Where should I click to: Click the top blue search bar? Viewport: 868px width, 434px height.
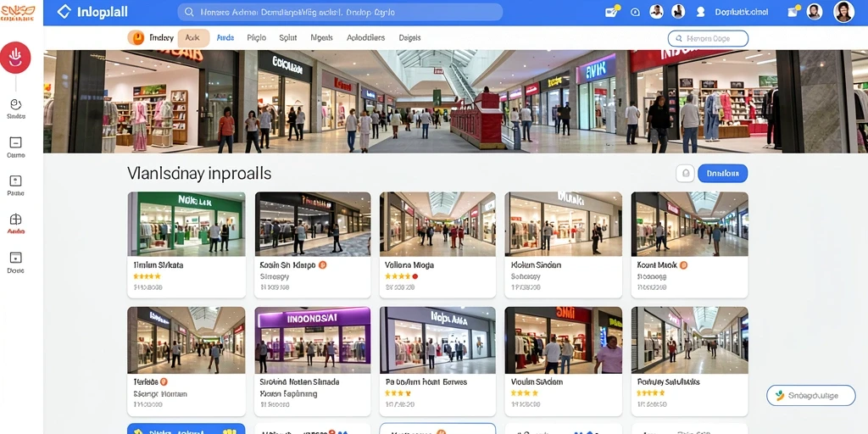click(x=340, y=12)
